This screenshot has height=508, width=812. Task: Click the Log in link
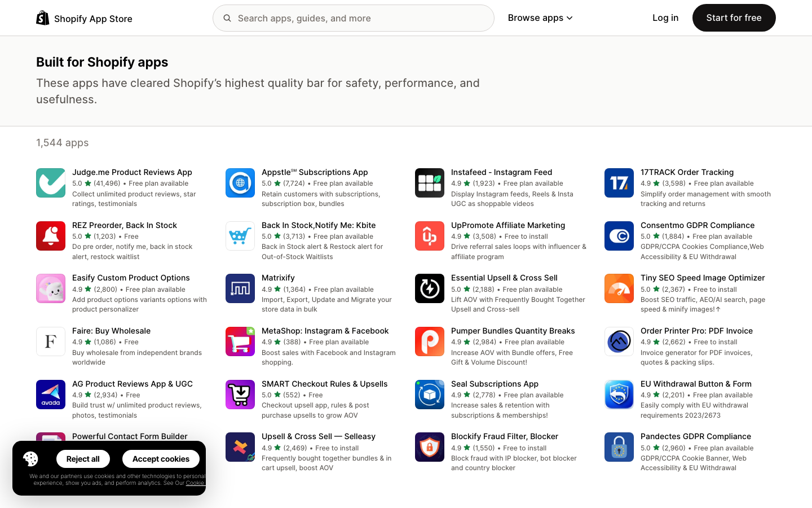pos(665,18)
